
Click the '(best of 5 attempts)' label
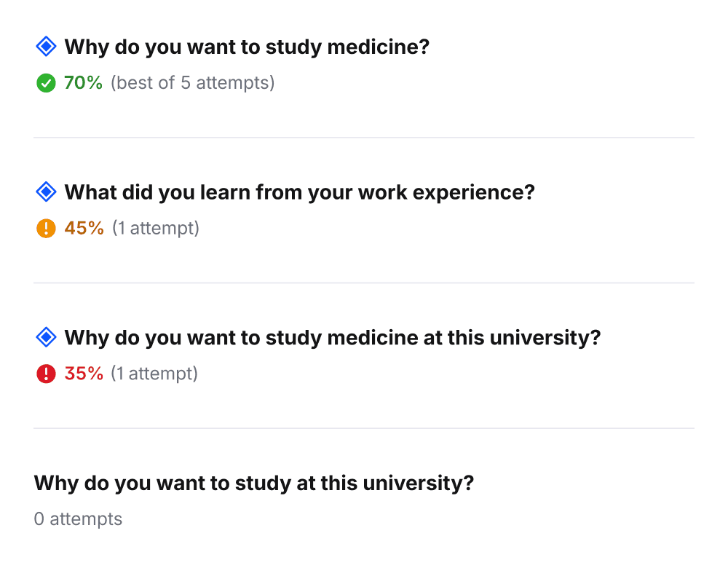coord(192,83)
